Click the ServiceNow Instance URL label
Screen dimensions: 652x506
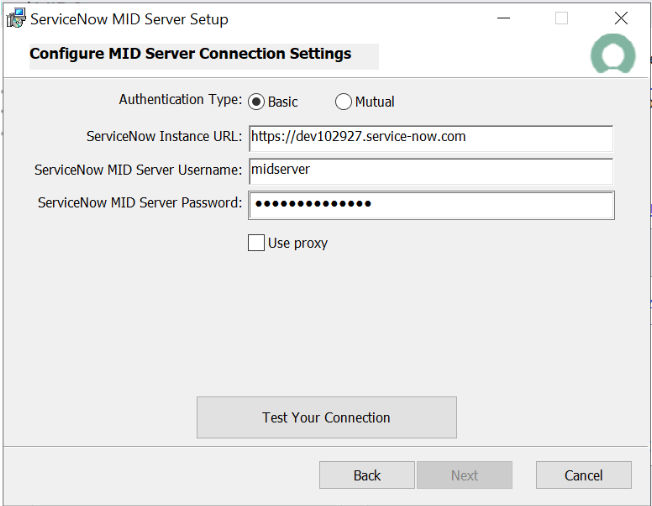[x=164, y=136]
